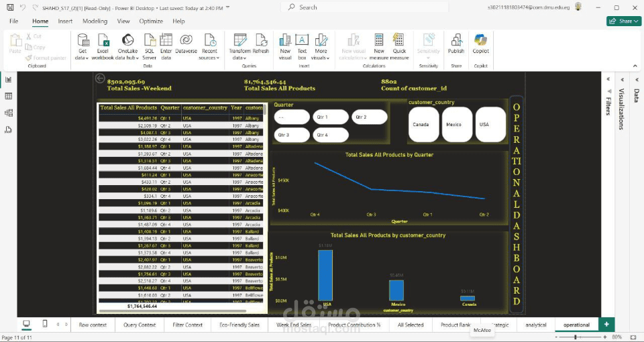Screen dimensions: 644x342
Task: Switch to Row context page tab
Action: click(x=93, y=325)
